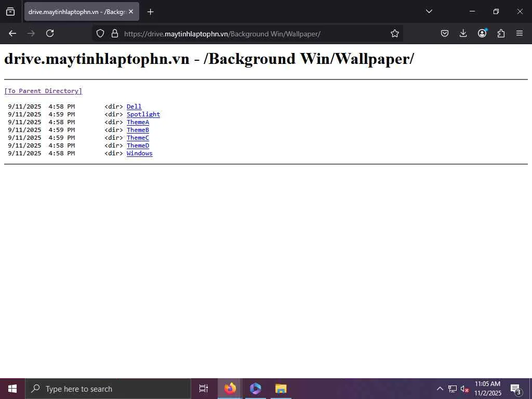Open tracking protection shield icon
This screenshot has height=399, width=532.
[x=100, y=33]
